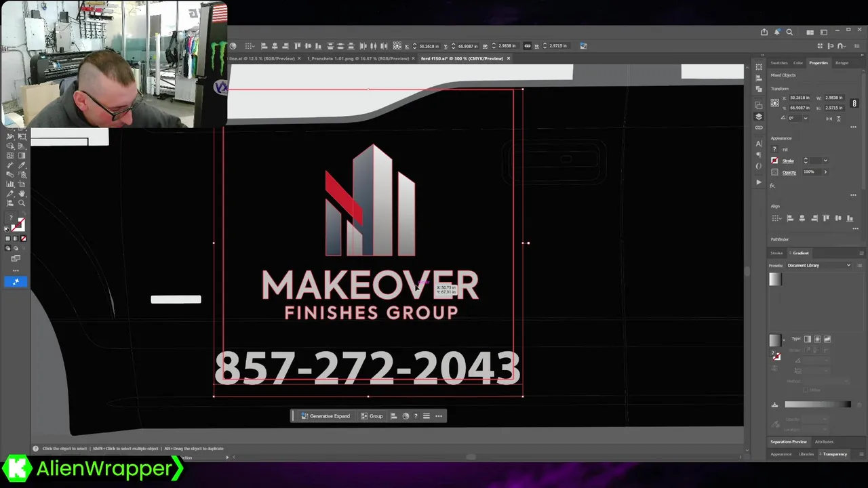
Task: Switch to 1_Prancheta 1-01.png document tab
Action: 358,58
